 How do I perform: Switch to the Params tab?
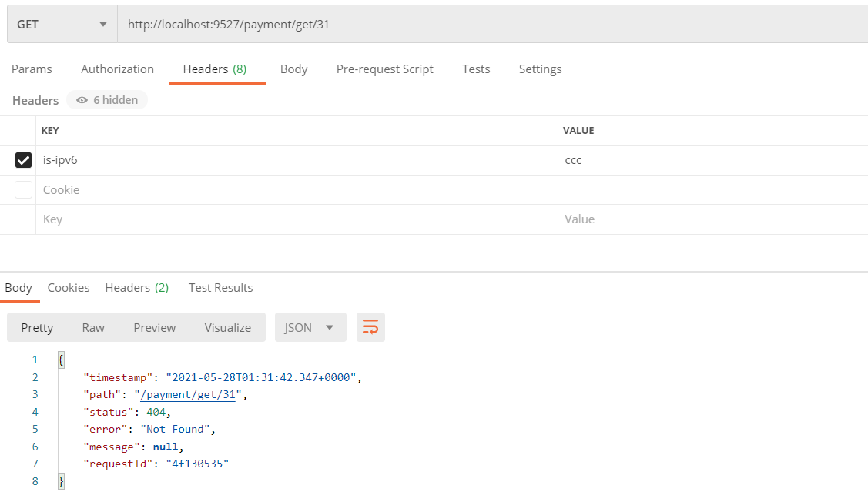(x=32, y=69)
